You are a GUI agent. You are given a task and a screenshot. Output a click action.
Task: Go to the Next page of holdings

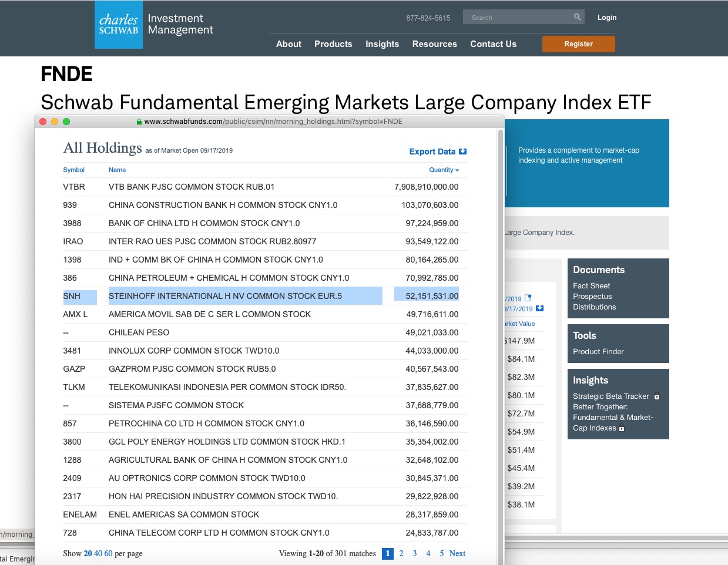tap(457, 553)
